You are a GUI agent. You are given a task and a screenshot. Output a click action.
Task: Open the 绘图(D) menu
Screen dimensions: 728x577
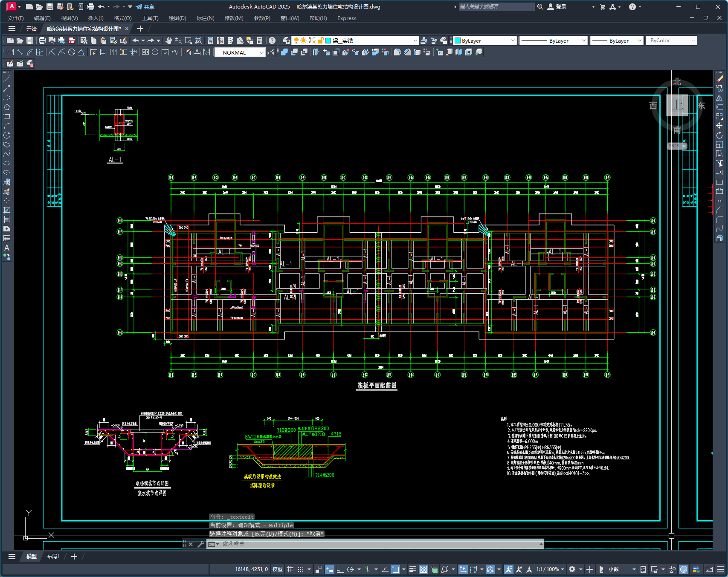point(177,18)
